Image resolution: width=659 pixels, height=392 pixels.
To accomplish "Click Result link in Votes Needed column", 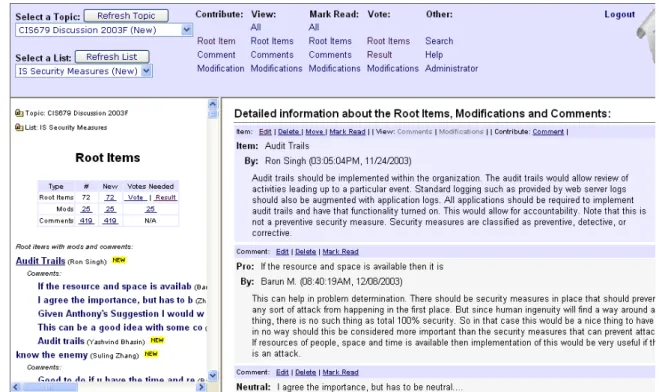I will [x=166, y=197].
